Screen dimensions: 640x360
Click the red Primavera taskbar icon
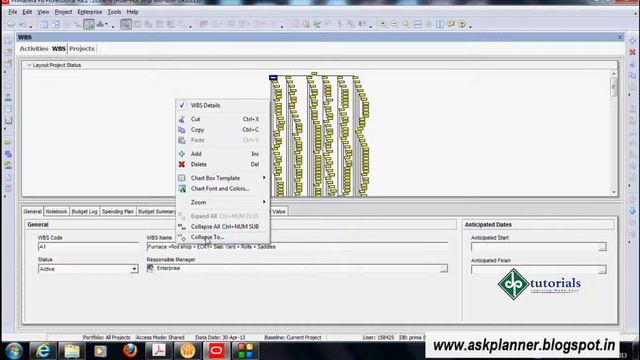[216, 351]
